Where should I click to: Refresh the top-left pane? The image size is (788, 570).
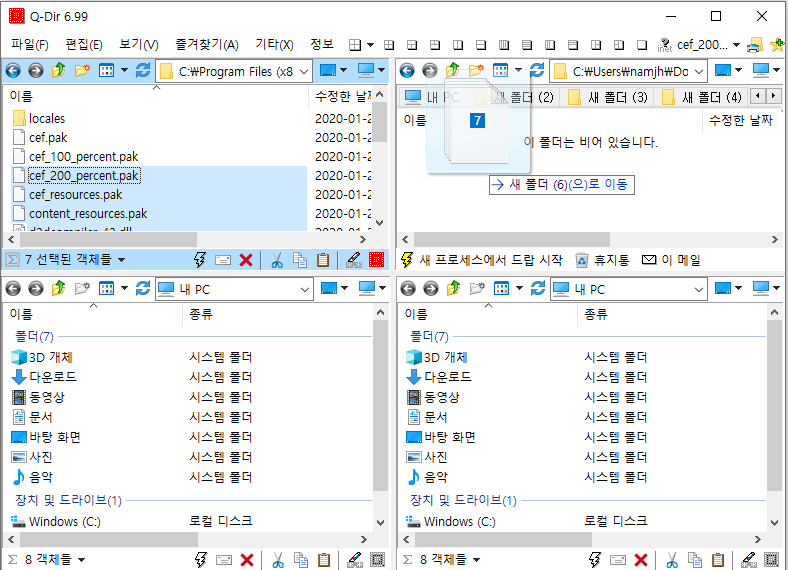[x=143, y=71]
